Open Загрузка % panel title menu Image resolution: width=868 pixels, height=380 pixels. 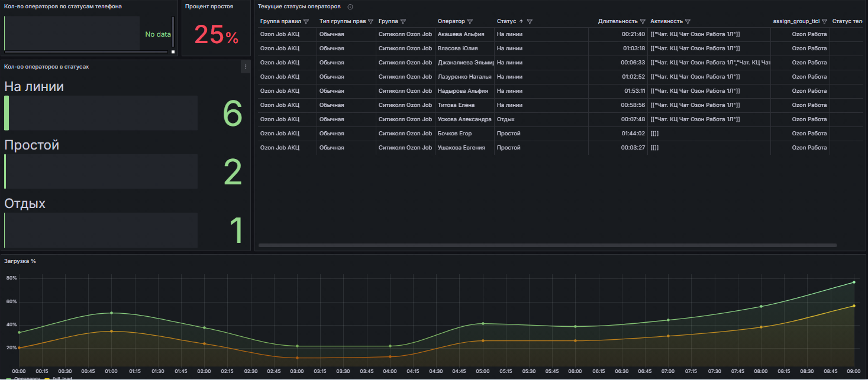click(x=20, y=261)
